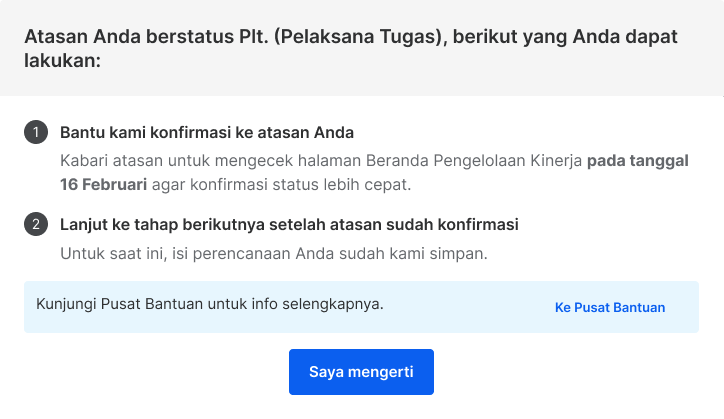Screen dimensions: 724x419
Task: Open the "Ke Pusat Bantuan" link
Action: [610, 307]
